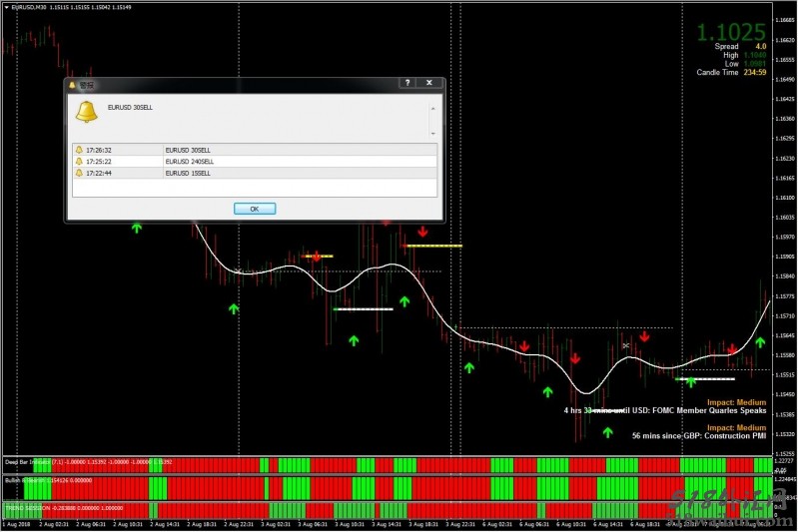Click the 17:25:22 timestamp cell
798x532 pixels.
[x=98, y=162]
